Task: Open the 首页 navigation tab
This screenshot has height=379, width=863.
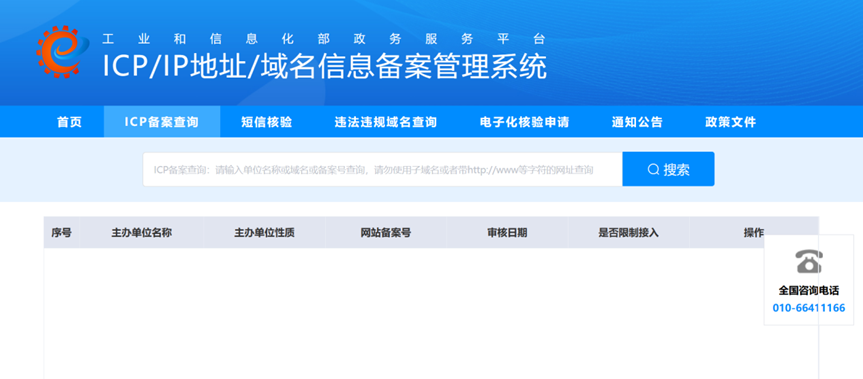Action: [x=69, y=122]
